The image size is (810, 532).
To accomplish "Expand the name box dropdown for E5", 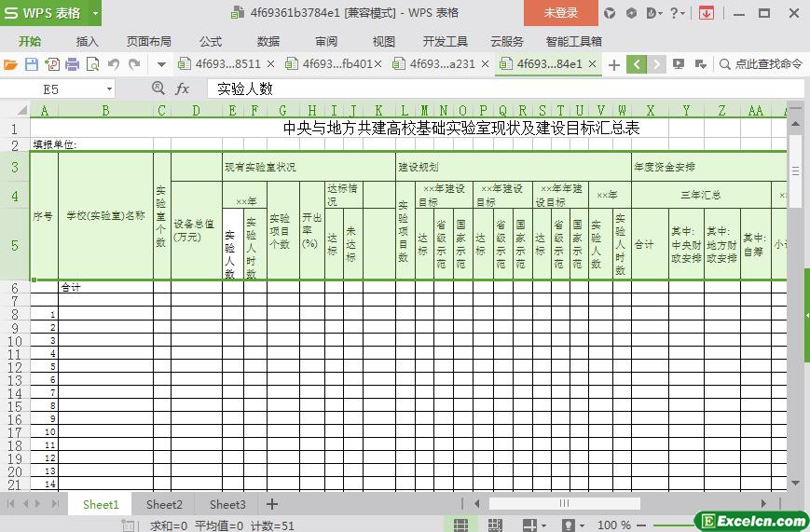I will click(109, 89).
